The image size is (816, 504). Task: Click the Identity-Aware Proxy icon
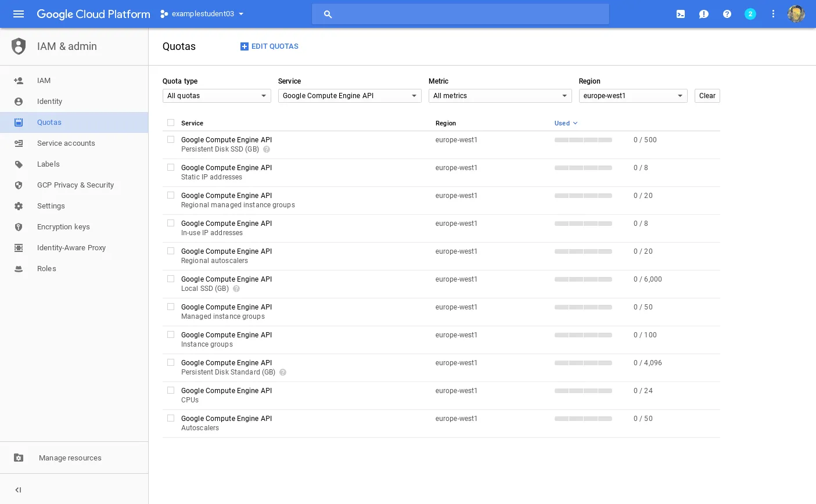19,248
